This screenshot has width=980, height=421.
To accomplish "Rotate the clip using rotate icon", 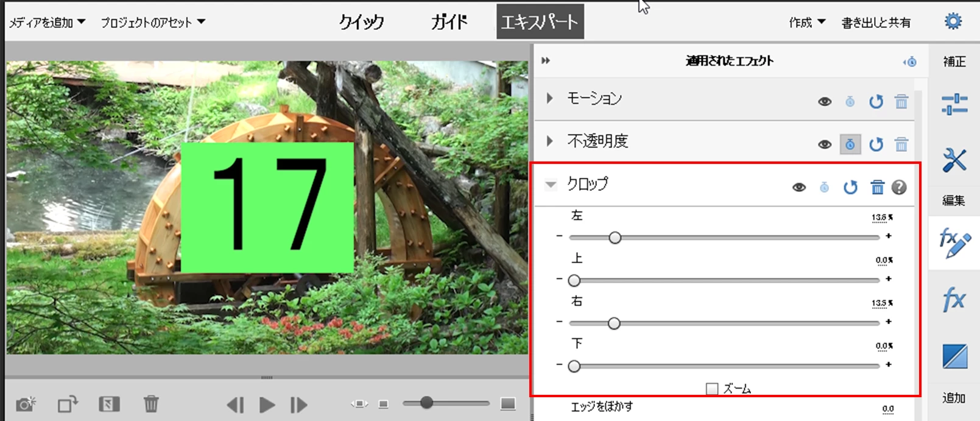I will coord(68,404).
